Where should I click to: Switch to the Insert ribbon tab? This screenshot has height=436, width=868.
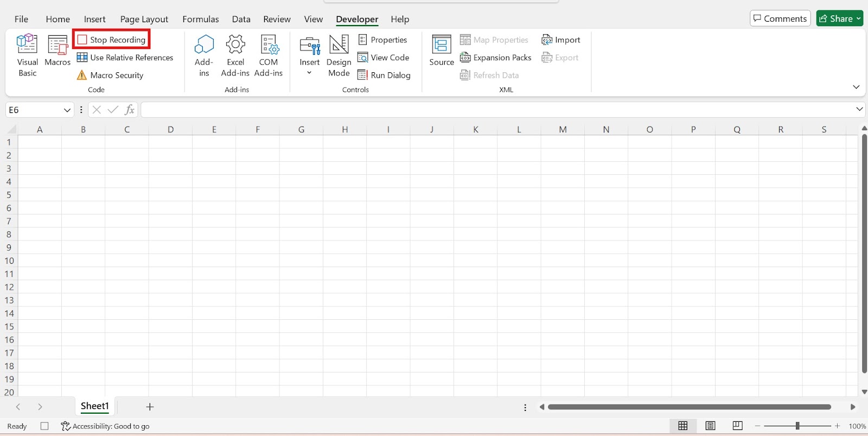(94, 19)
